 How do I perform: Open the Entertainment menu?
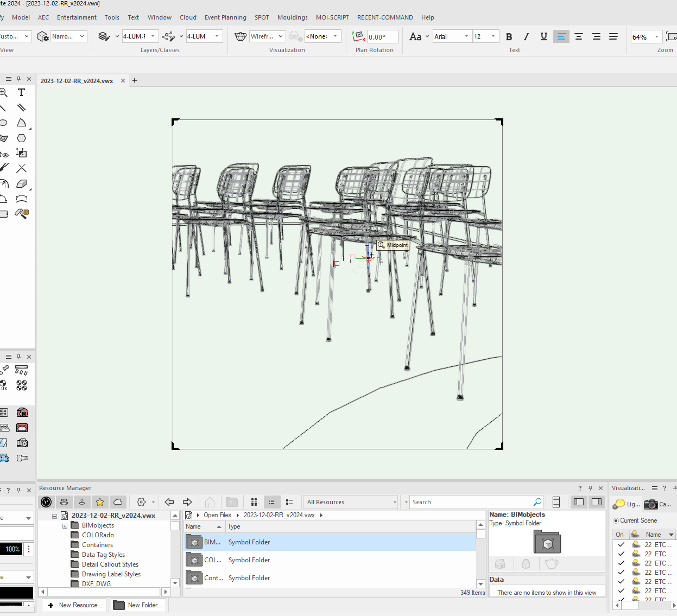click(x=76, y=17)
